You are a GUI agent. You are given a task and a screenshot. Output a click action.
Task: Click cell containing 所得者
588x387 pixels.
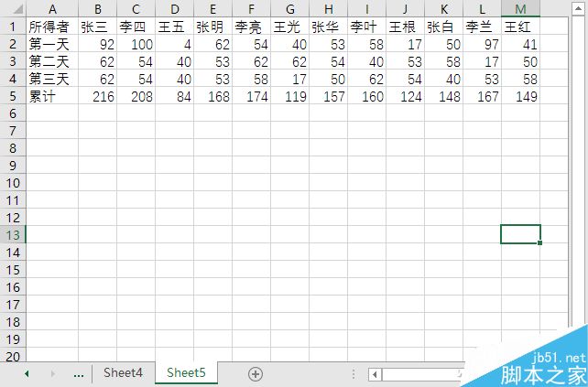point(52,27)
